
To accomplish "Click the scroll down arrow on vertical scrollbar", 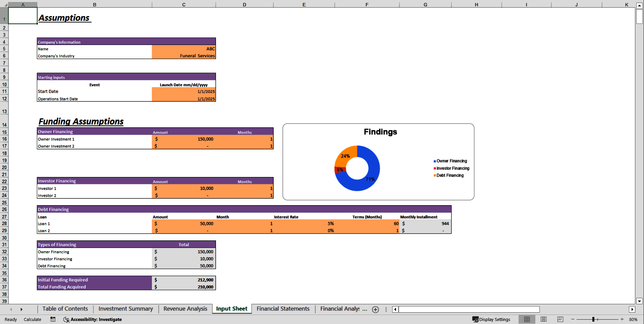I will (x=640, y=301).
